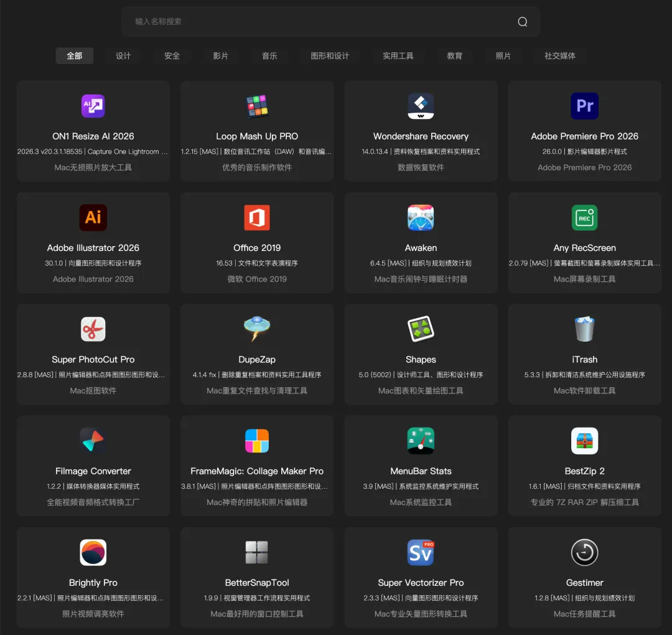Click the text Mac软件卸载工具
This screenshot has height=635, width=672.
click(x=584, y=390)
